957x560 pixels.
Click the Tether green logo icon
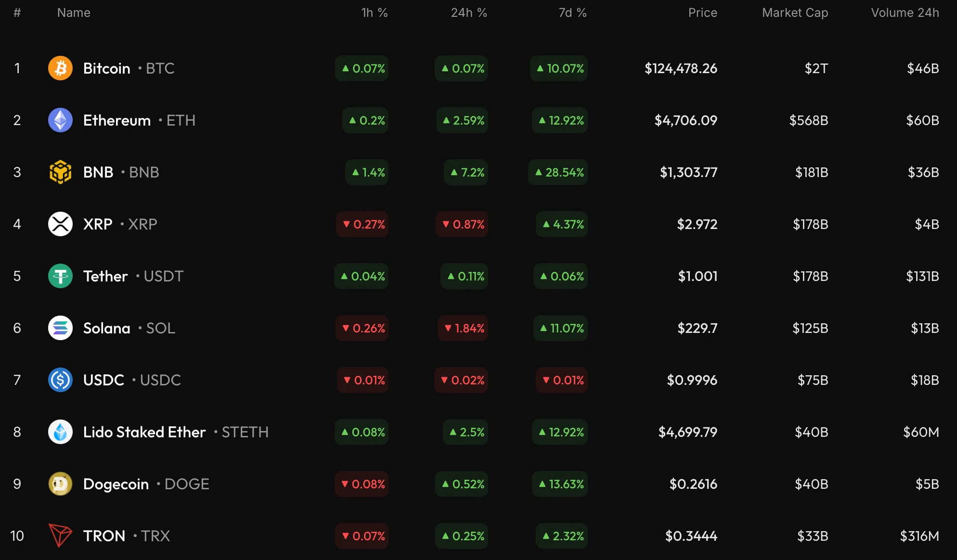click(60, 276)
